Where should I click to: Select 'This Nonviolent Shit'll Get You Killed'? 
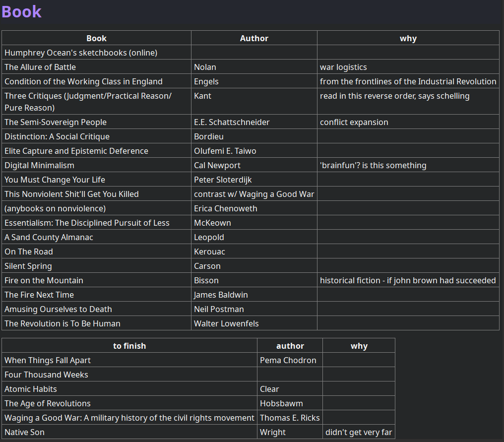pos(71,194)
